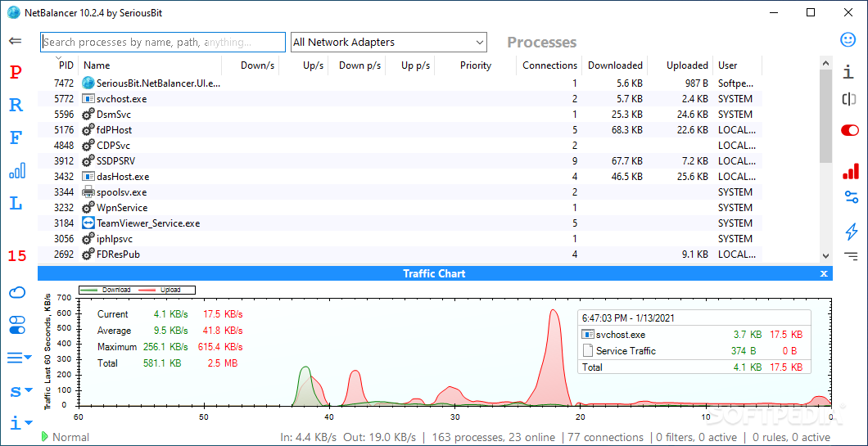
Task: Click the process list scrollbar down arrow
Action: point(826,255)
